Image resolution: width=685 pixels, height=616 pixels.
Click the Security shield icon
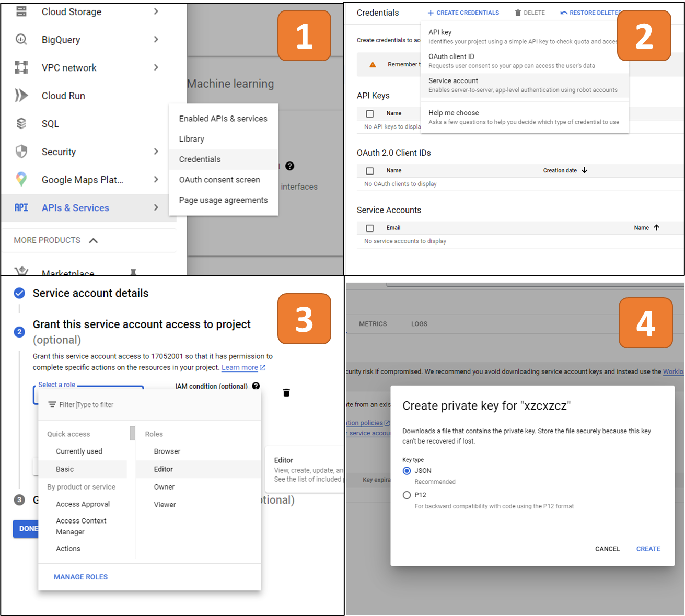click(21, 152)
